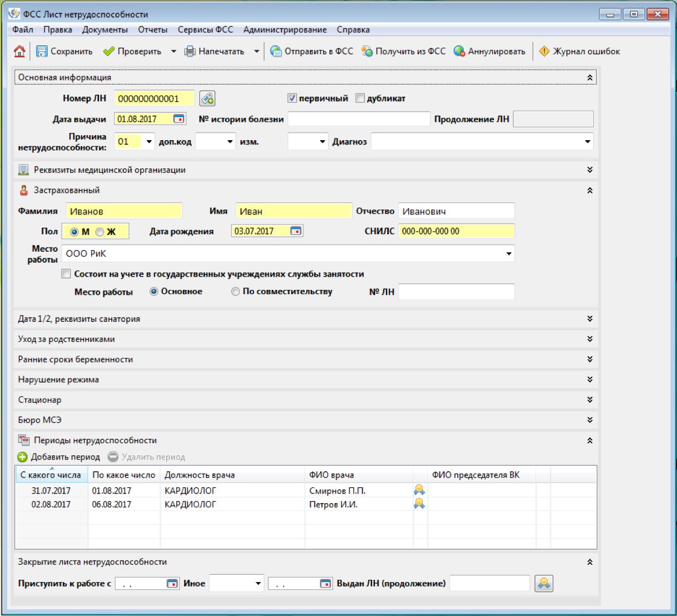Expand the Бюро МСЭ section
Image resolution: width=677 pixels, height=616 pixels.
pyautogui.click(x=589, y=420)
